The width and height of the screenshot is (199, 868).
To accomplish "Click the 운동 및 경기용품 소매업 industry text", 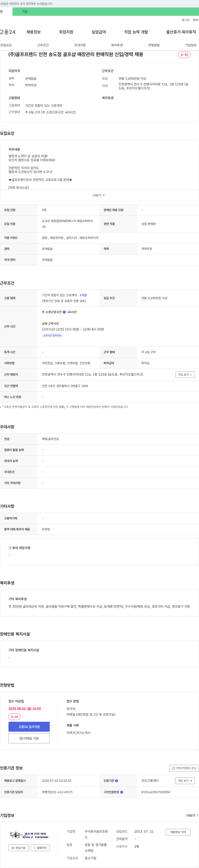I will coord(96,848).
